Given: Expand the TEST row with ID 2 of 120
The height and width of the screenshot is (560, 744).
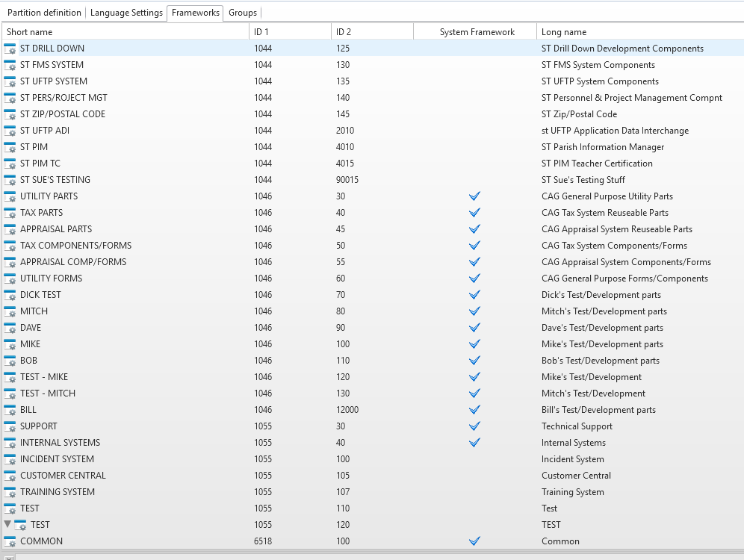Looking at the screenshot, I should point(7,525).
